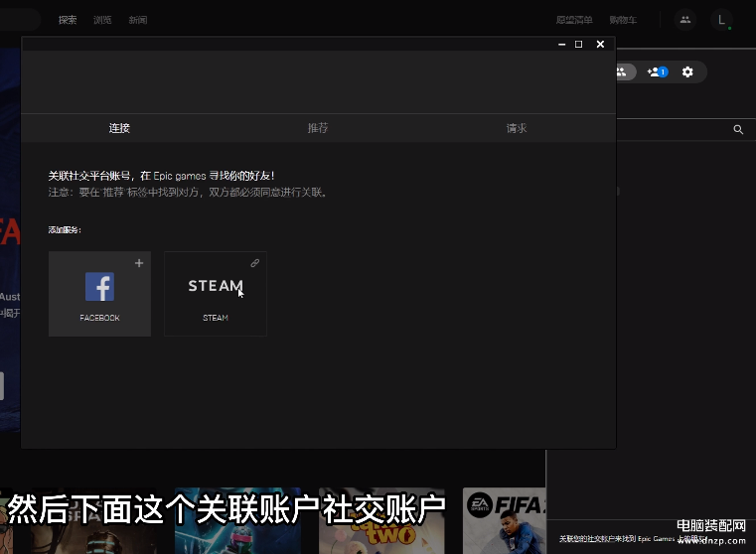
Task: Switch to the 请求 tab
Action: pos(517,128)
